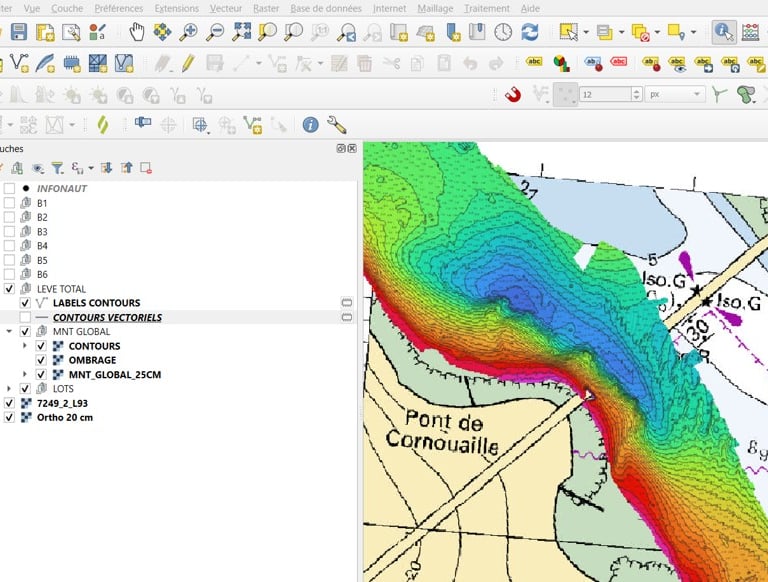The height and width of the screenshot is (582, 768).
Task: Open the print layout manager icon
Action: [72, 32]
